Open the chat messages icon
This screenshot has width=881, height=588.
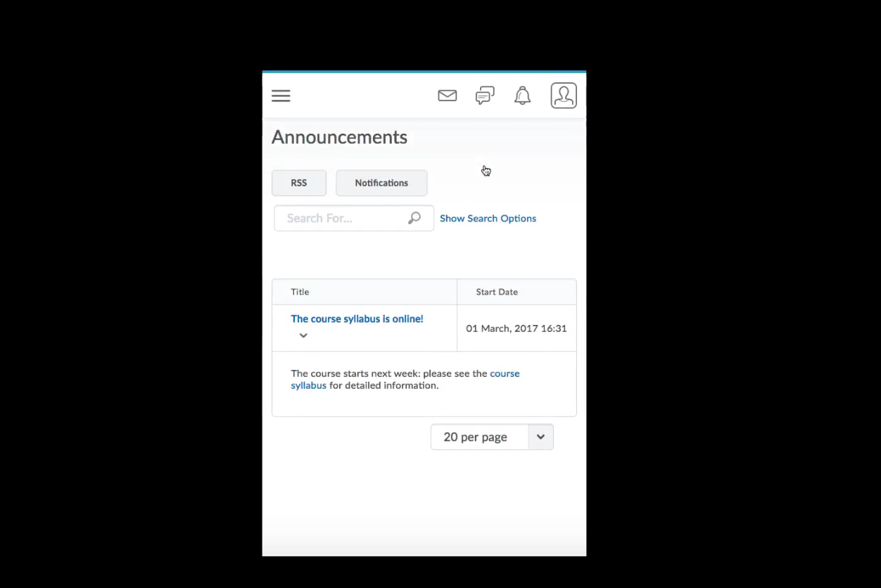(x=485, y=96)
